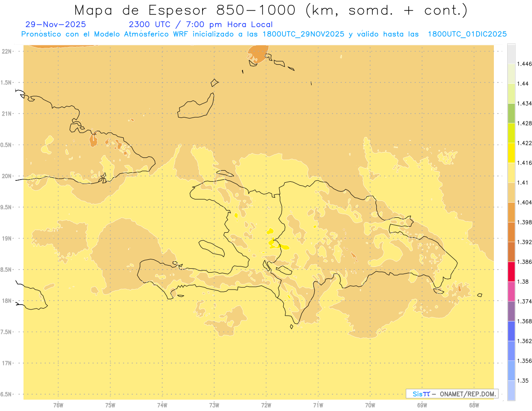The image size is (532, 411).
Task: Click the colorbar value '1.374'
Action: click(524, 301)
